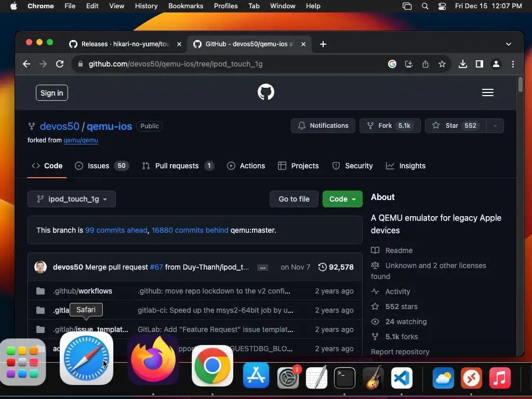Click the Sign in button

tap(52, 93)
